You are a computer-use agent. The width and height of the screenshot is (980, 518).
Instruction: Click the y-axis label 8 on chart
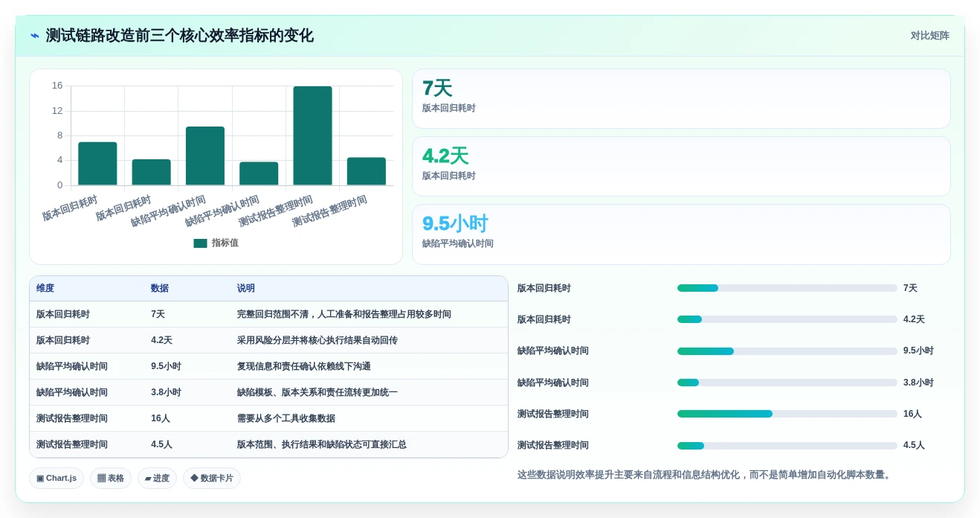(60, 135)
